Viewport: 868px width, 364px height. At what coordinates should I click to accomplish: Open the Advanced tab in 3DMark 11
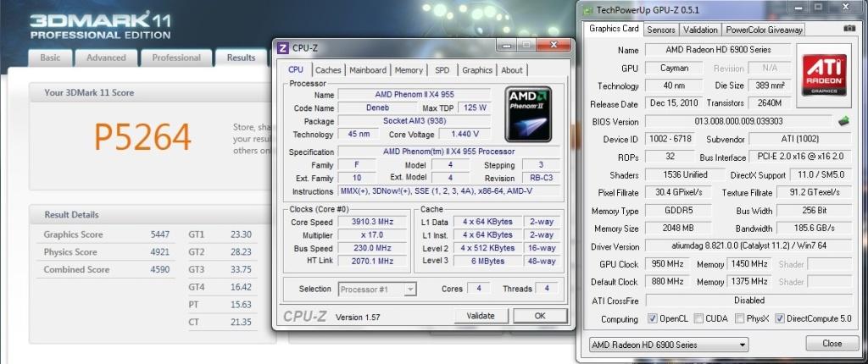tap(106, 58)
